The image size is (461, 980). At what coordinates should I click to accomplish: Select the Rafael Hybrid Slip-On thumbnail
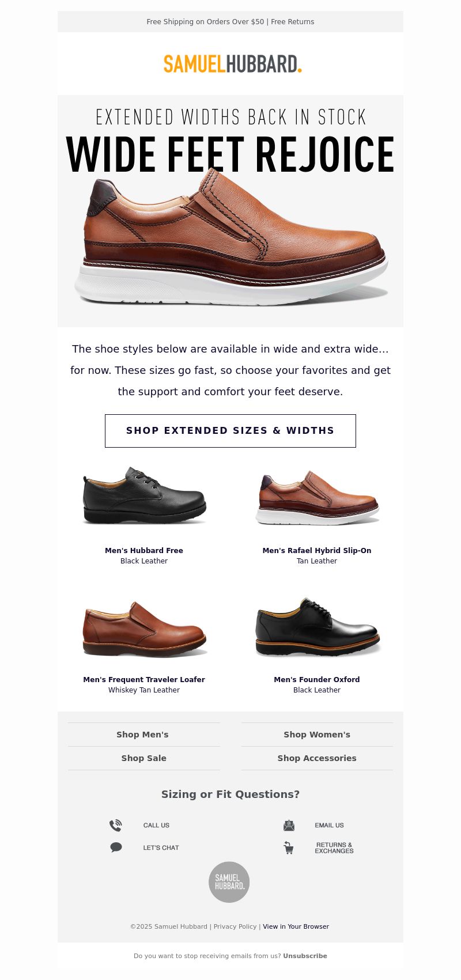coord(317,497)
